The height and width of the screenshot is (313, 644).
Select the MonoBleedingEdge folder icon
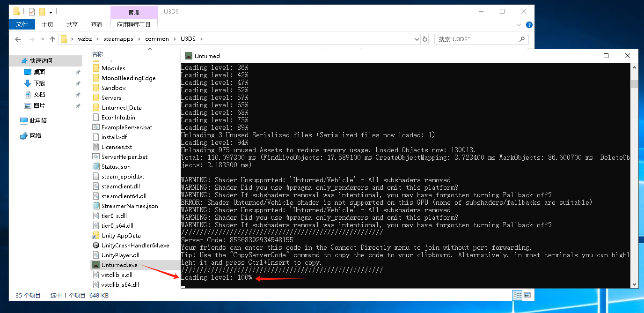96,78
